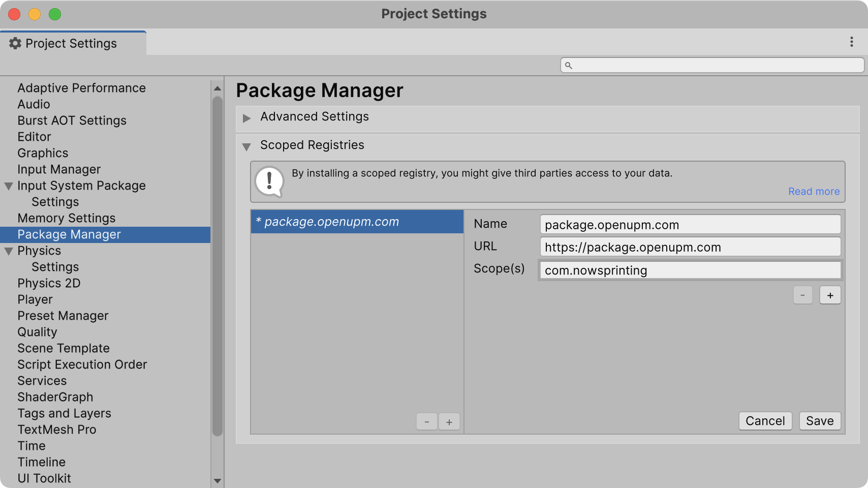
Task: Expand the Advanced Settings section
Action: coord(247,118)
